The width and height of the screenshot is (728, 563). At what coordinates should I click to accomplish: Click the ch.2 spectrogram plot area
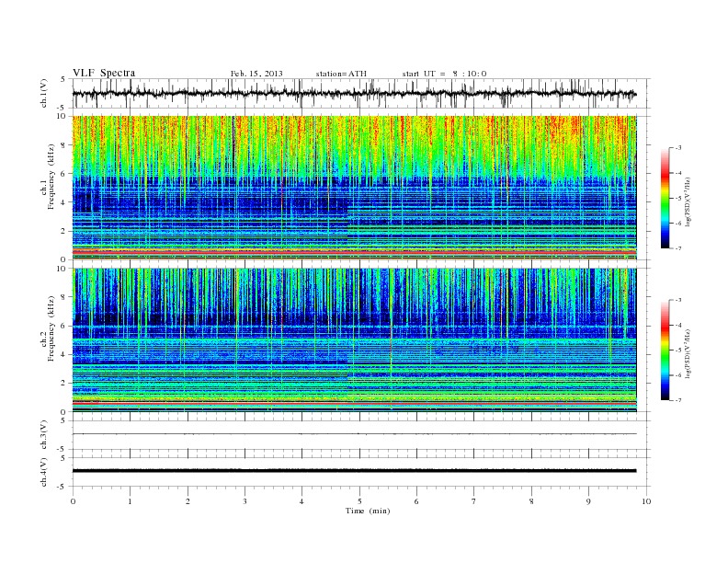(x=354, y=339)
